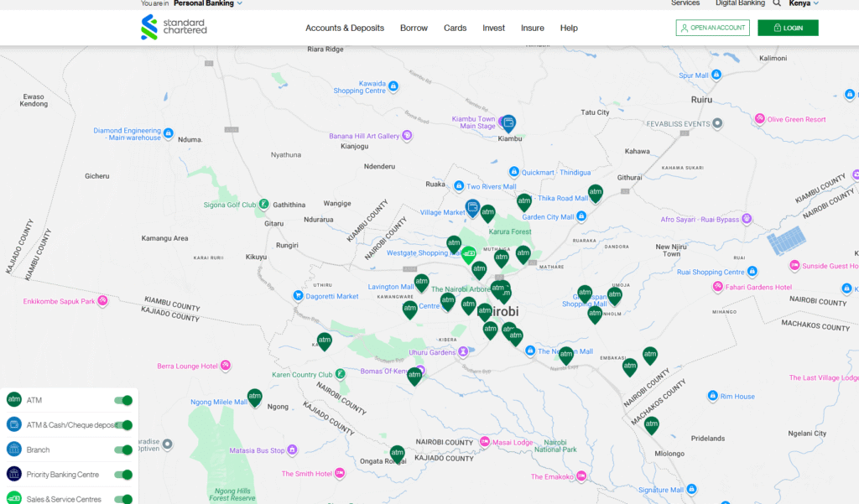Image resolution: width=859 pixels, height=504 pixels.
Task: Click the Matasia Bus Stop pin
Action: click(x=293, y=449)
